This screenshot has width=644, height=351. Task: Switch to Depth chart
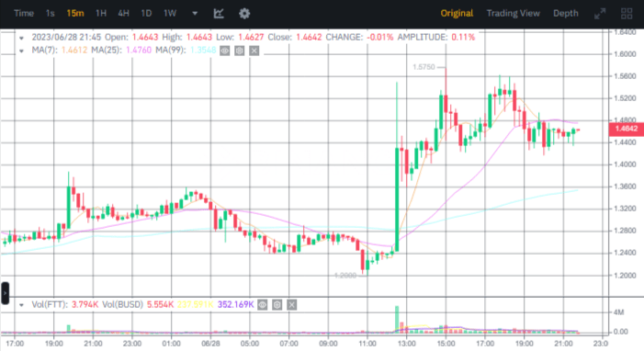[x=566, y=14]
